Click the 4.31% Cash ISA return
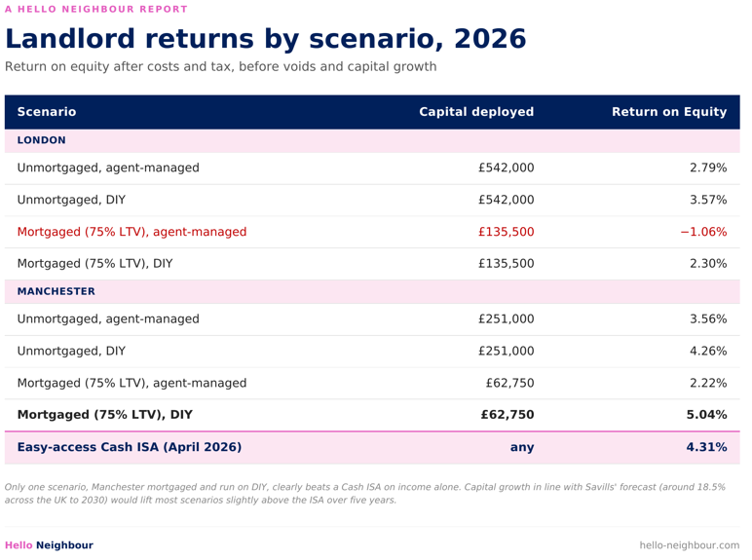752x560 pixels. click(706, 447)
